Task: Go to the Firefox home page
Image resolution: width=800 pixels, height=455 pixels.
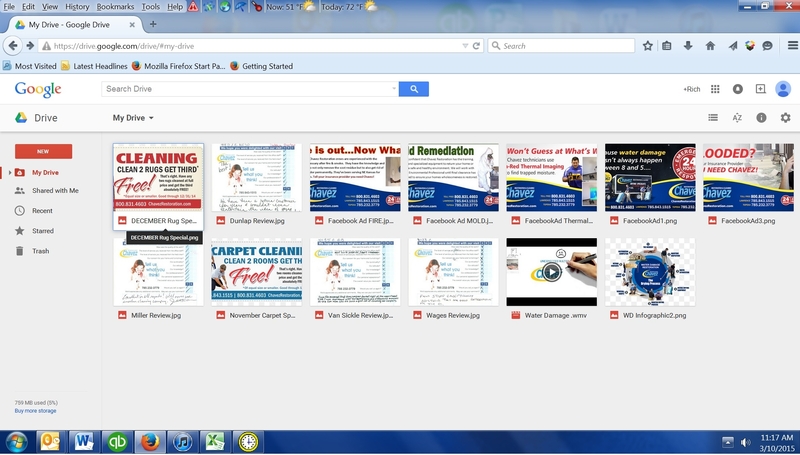Action: coord(710,46)
